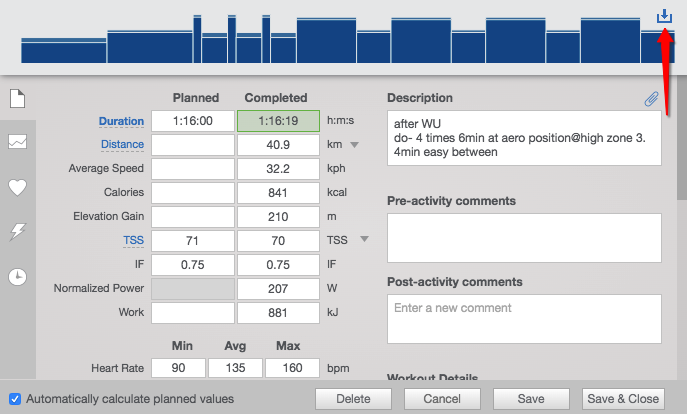This screenshot has height=414, width=687.
Task: Open the heart rate sidebar tab
Action: (18, 188)
